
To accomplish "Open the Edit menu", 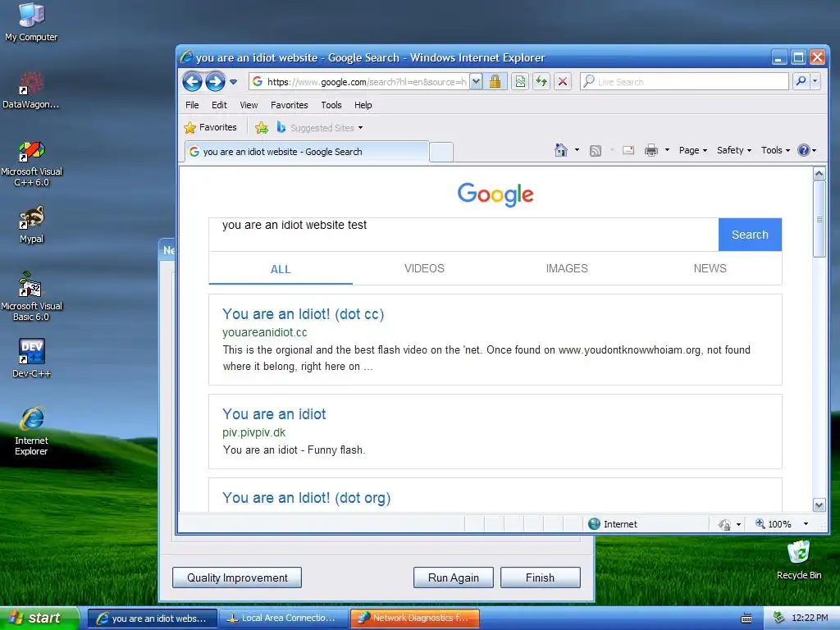I will (x=219, y=105).
